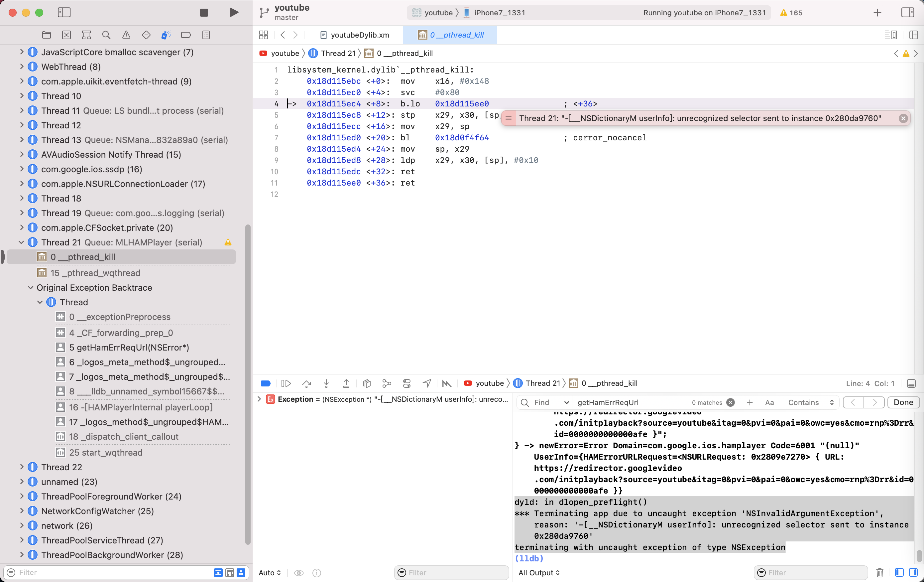Screen dimensions: 924x582
Task: Click the console Filter field
Action: tap(811, 572)
